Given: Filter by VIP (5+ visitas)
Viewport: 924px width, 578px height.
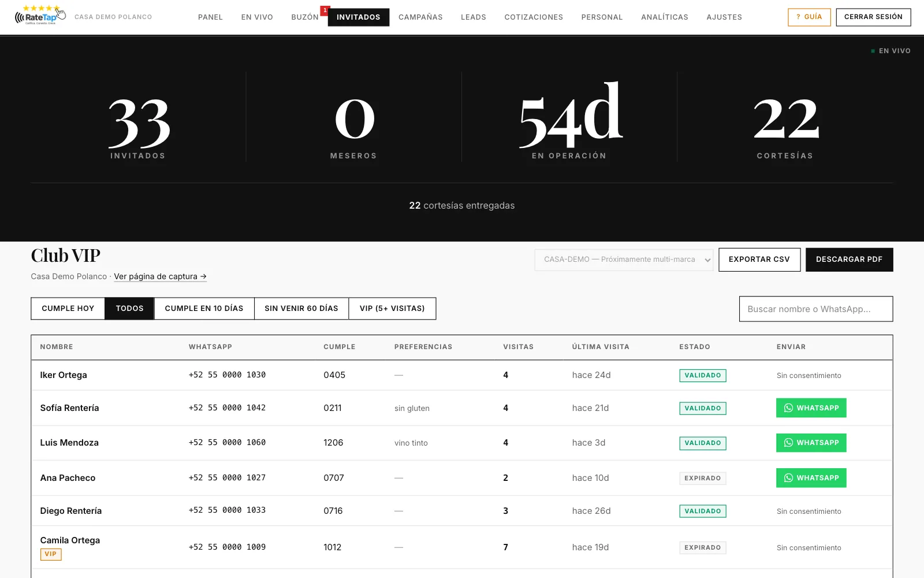Looking at the screenshot, I should click(x=392, y=309).
